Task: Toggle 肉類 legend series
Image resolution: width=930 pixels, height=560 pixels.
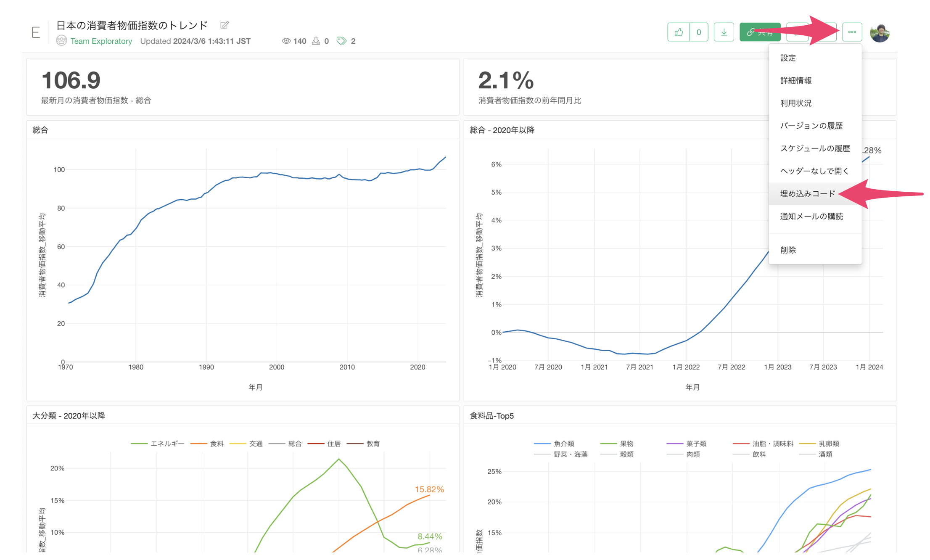Action: pos(683,454)
